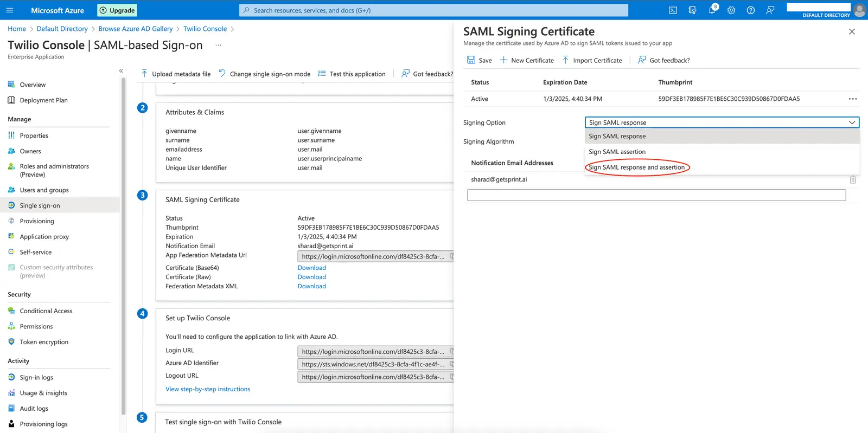Open Usage & insights
The height and width of the screenshot is (433, 868).
[43, 393]
